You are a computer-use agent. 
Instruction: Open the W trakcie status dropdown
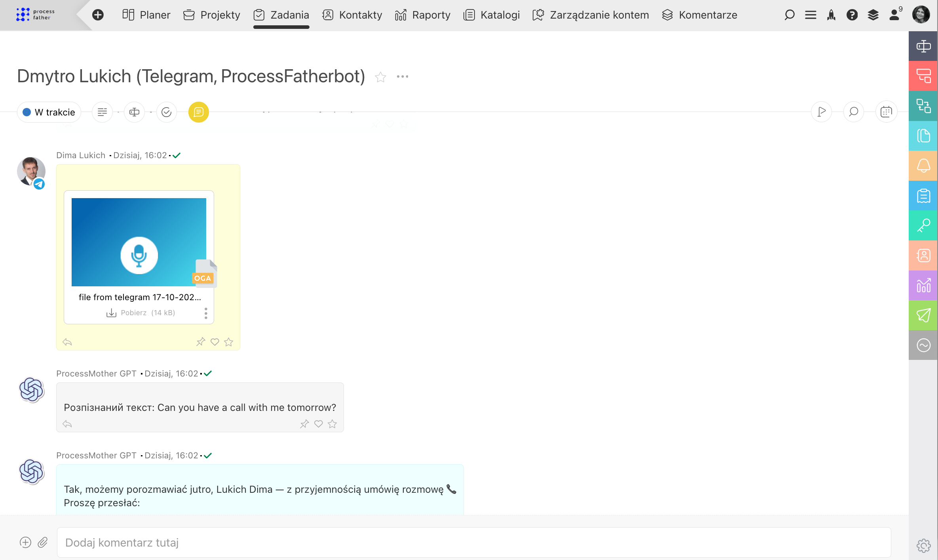coord(49,112)
